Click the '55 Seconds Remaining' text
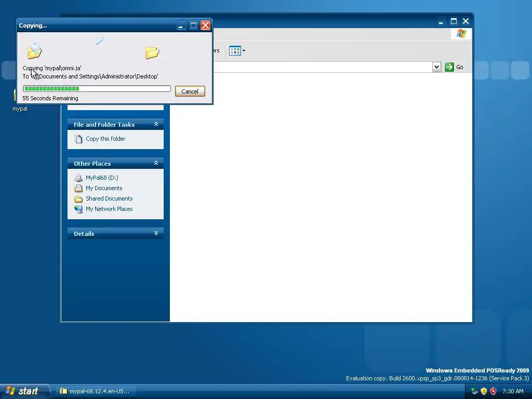The image size is (532, 399). coord(50,98)
